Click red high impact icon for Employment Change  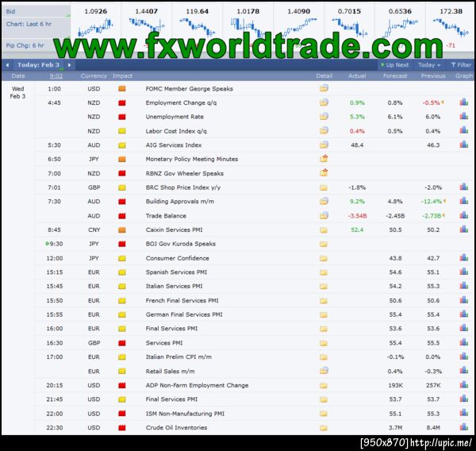(122, 102)
